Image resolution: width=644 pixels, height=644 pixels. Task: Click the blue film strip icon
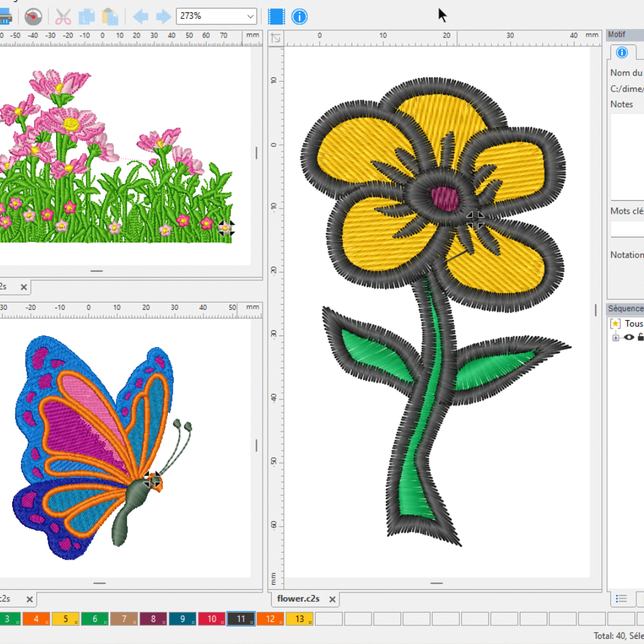tap(276, 16)
